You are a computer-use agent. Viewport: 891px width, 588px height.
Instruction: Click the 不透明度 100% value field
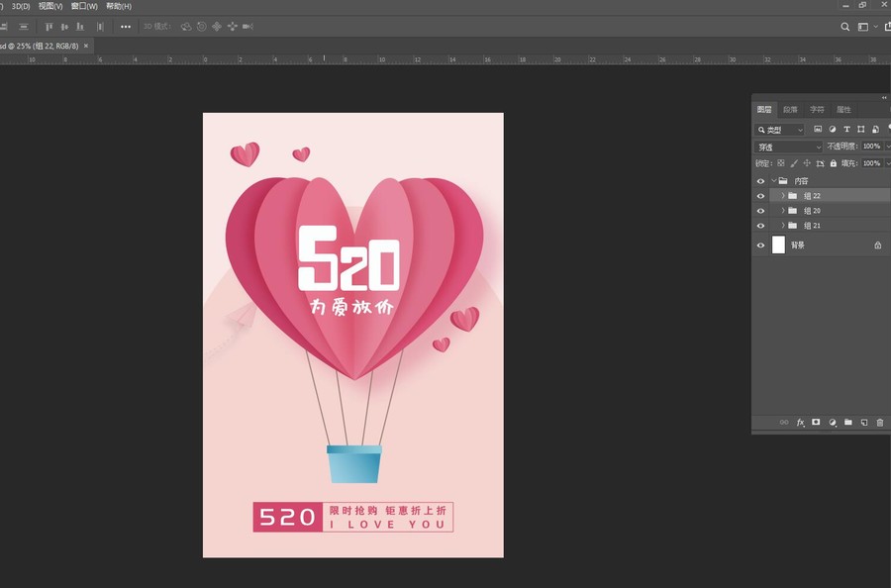pyautogui.click(x=871, y=147)
